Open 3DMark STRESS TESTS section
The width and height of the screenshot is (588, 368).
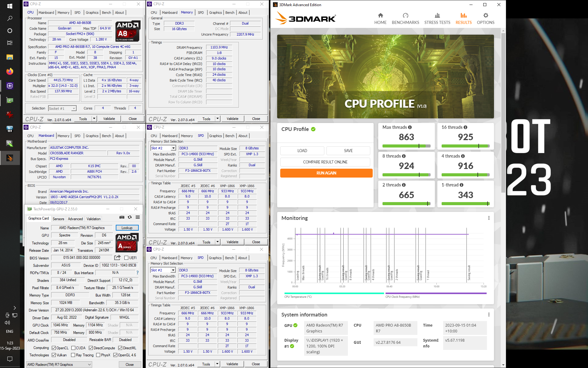coord(437,19)
